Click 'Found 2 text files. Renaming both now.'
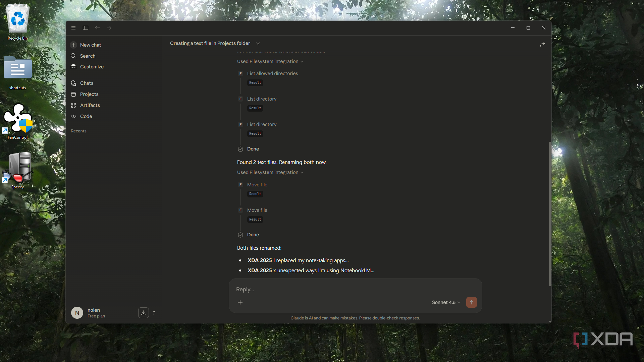The image size is (644, 362). point(282,162)
